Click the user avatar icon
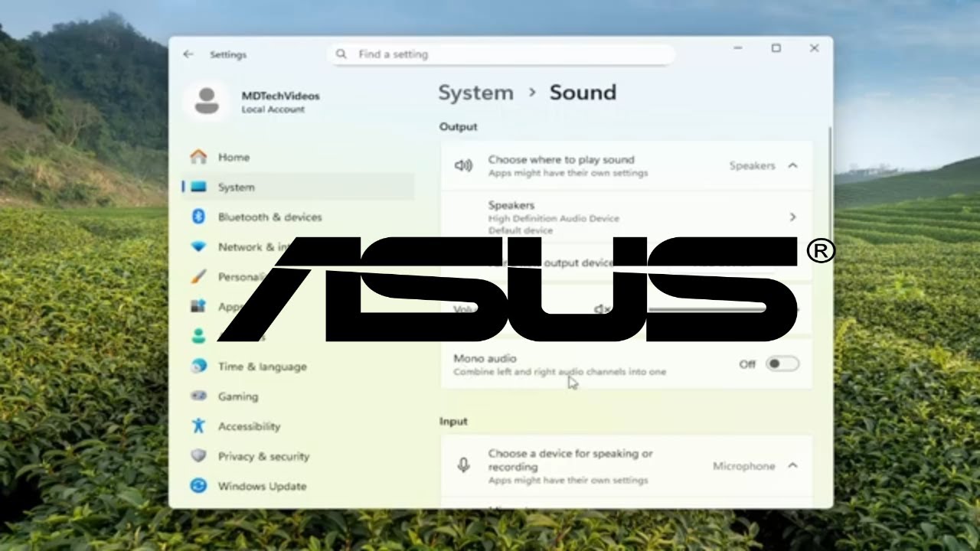This screenshot has height=551, width=980. (x=207, y=101)
